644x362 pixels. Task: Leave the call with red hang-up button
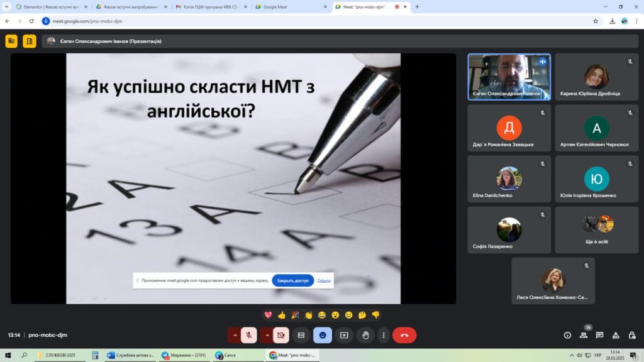[404, 335]
